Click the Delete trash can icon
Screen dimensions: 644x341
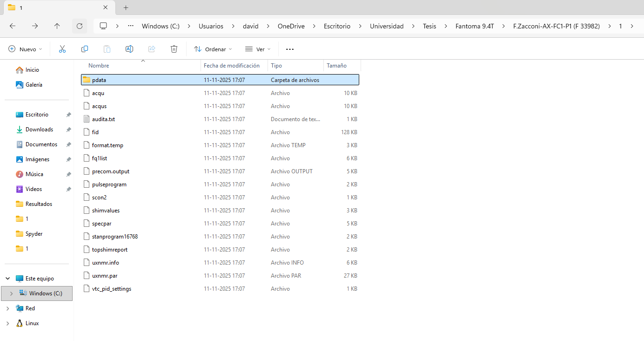pyautogui.click(x=174, y=49)
